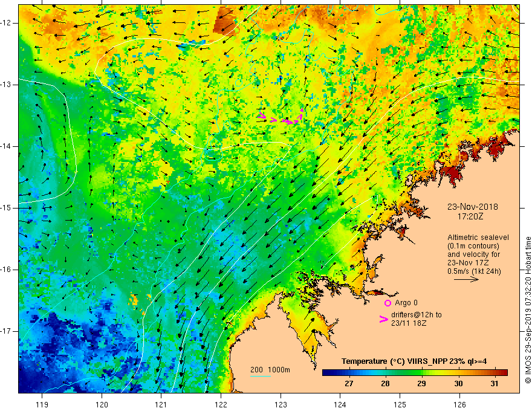Screen dimensions: 532x411
Task: Click the cyan depth contour legend line
Action: 261,376
